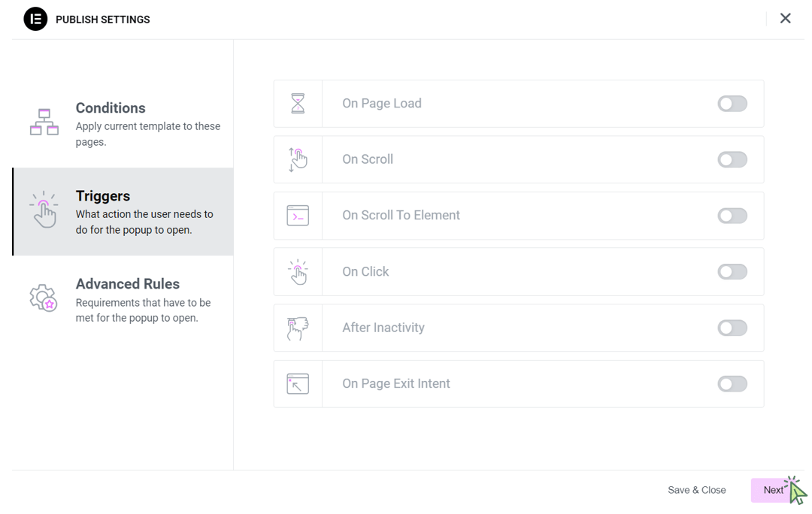Click the 'On Click' label text
812x514 pixels.
pos(365,272)
